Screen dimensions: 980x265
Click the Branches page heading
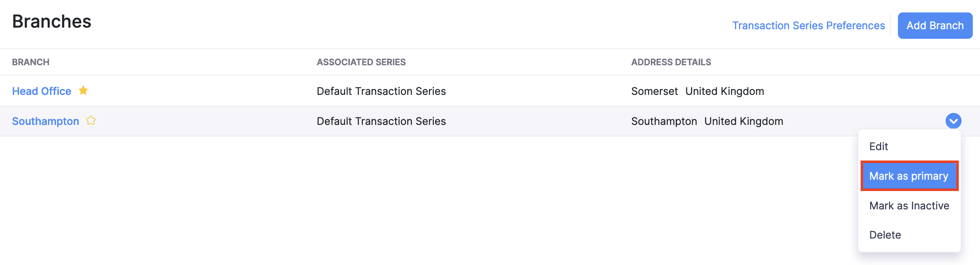[52, 22]
